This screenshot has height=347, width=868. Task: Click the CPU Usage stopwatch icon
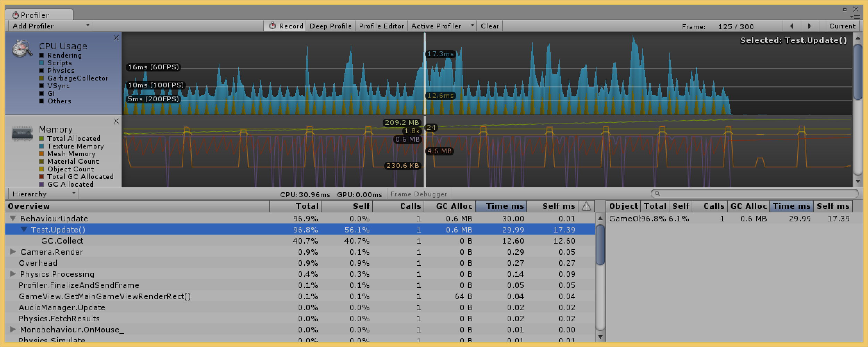click(22, 49)
